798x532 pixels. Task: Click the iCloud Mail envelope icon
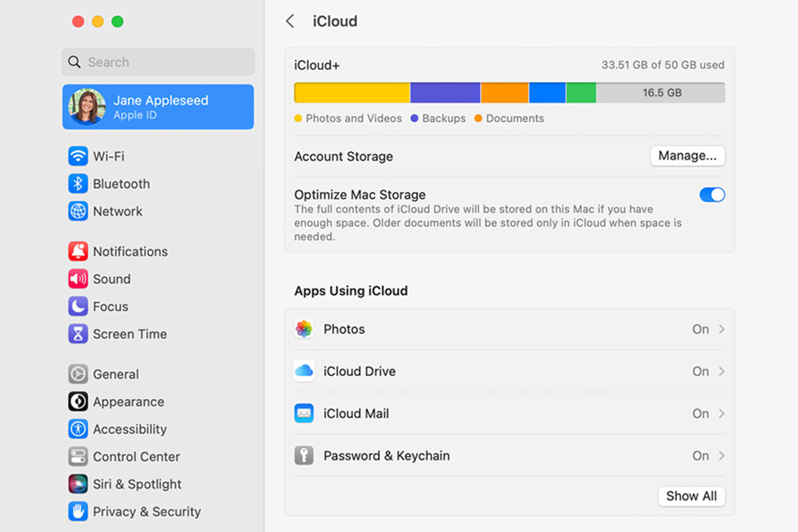(x=304, y=413)
